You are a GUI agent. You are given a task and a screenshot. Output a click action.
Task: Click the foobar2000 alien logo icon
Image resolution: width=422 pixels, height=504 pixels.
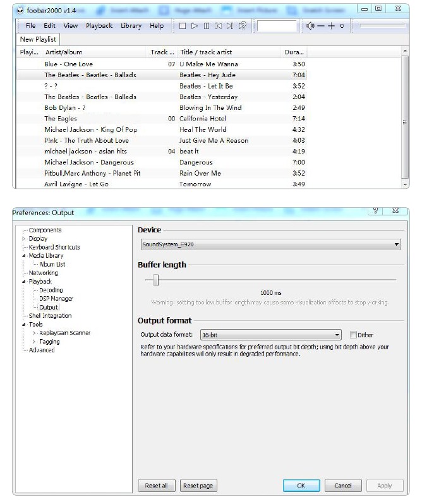point(20,10)
